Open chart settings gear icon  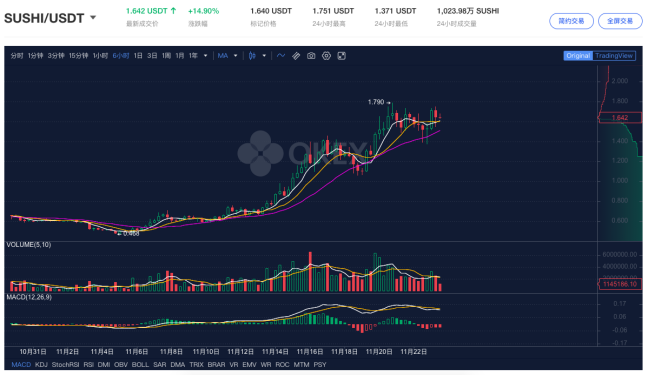pos(326,56)
